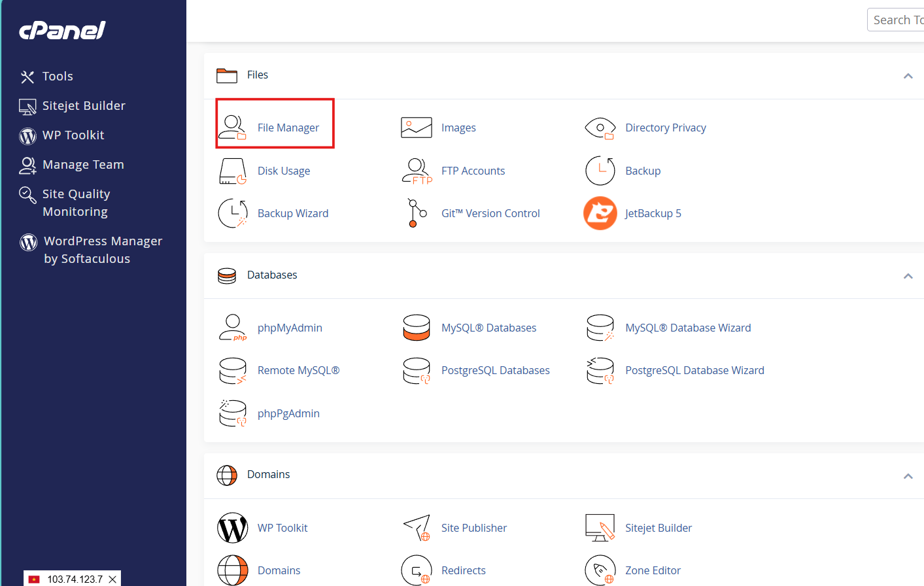Click the Site Publisher paper plane icon

click(417, 528)
